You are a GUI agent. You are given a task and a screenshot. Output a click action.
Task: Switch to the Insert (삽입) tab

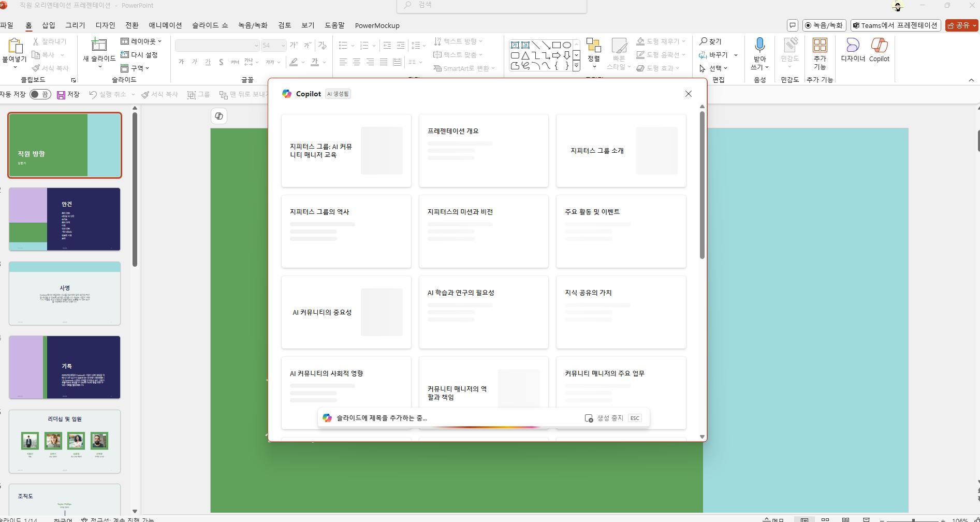(x=49, y=25)
